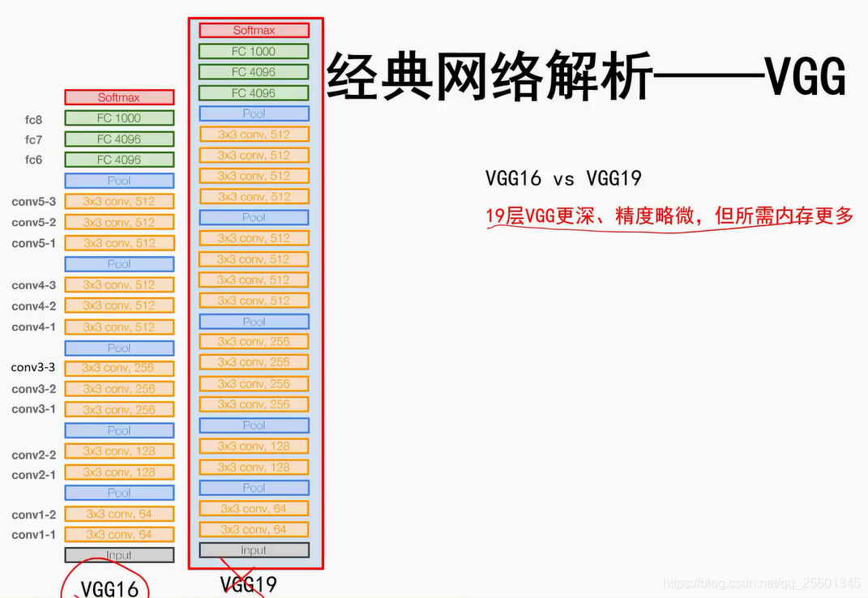
Task: Click the 3x3 conv, 128 box beside conv2-1
Action: 119,472
